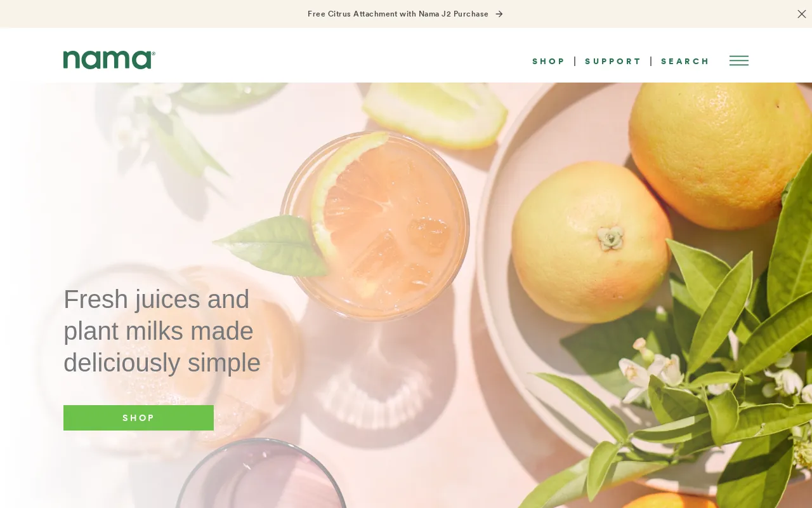Screen dimensions: 812x508
Task: Click the 'Fresh juices and plant milks' headline
Action: 162,331
